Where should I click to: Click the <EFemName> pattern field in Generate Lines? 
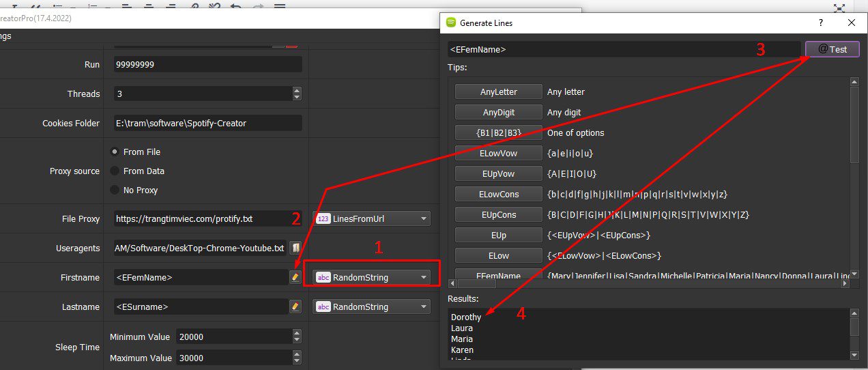(x=624, y=49)
